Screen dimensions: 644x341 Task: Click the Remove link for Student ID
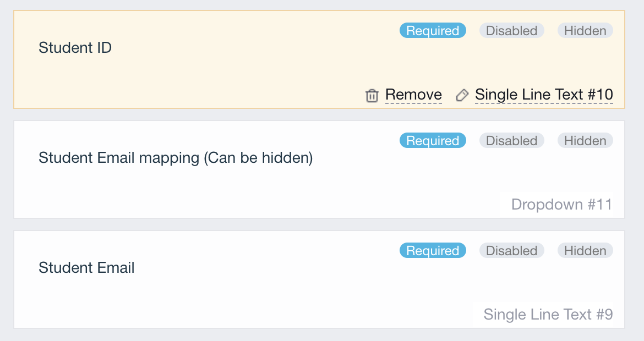(x=413, y=95)
